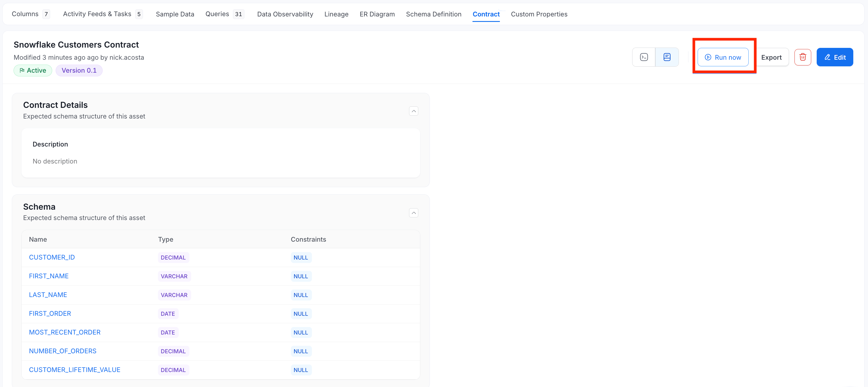Click DECIMAL type of NUMBER_OF_ORDERS row

point(173,351)
